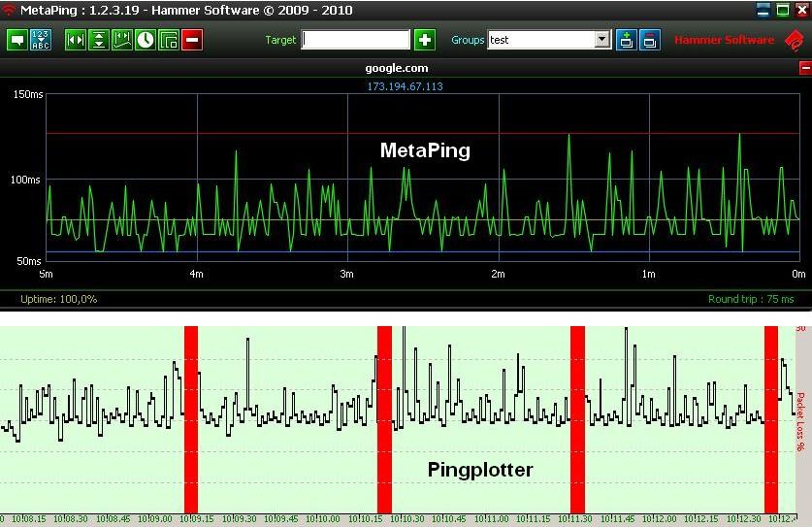Click the vertical scale arrows icon
This screenshot has height=527, width=812.
[x=99, y=40]
